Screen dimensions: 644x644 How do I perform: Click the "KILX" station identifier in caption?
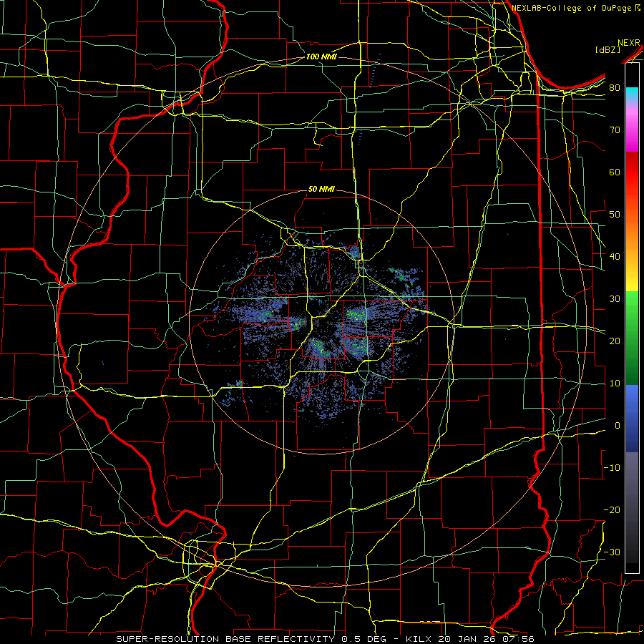click(419, 639)
